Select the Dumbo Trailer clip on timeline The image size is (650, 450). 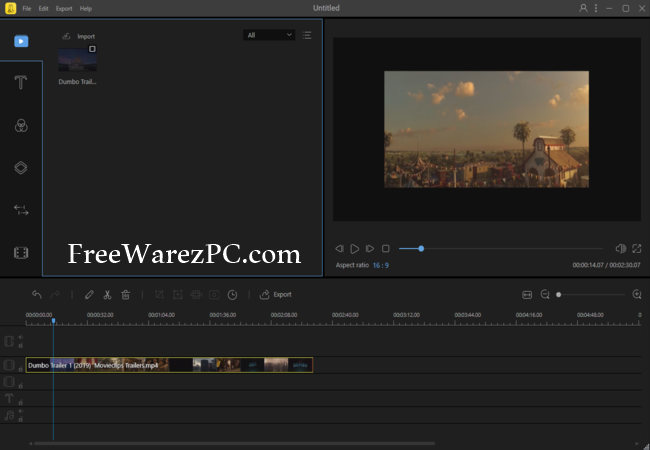coord(169,365)
